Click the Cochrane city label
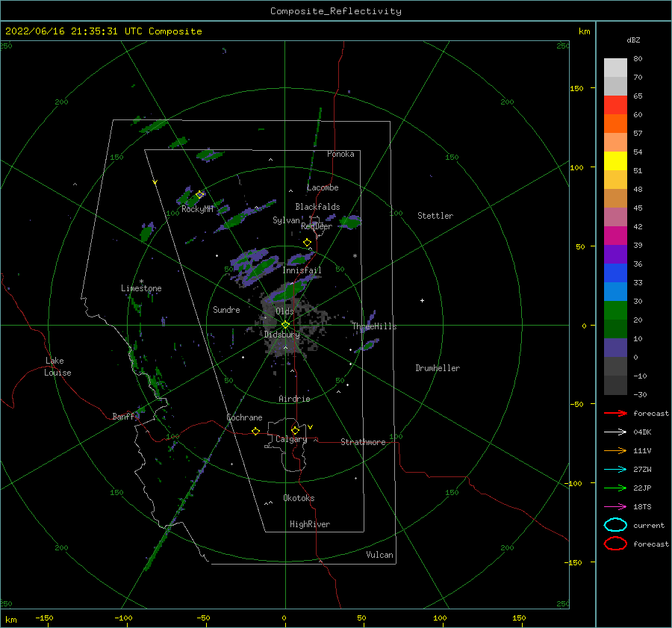Viewport: 672px width, 628px height. [x=244, y=417]
